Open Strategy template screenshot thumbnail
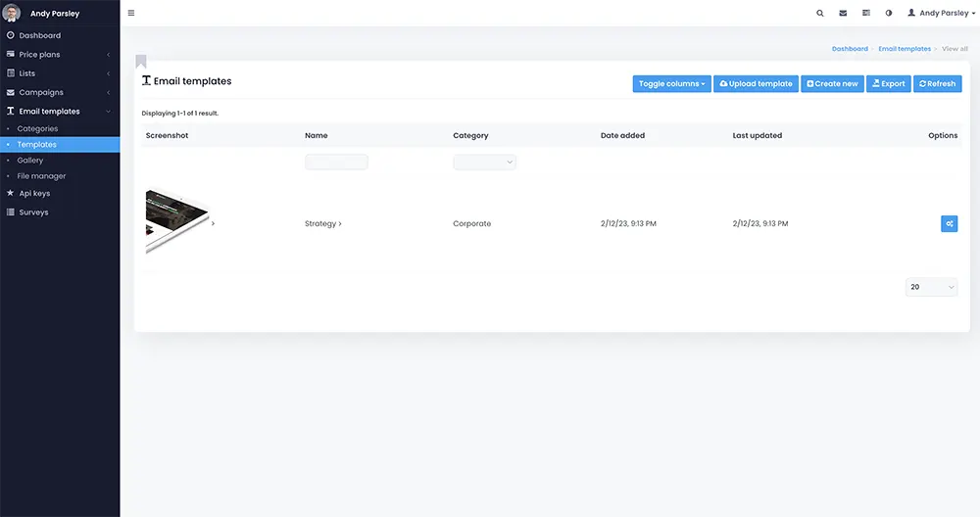980x517 pixels. (176, 221)
